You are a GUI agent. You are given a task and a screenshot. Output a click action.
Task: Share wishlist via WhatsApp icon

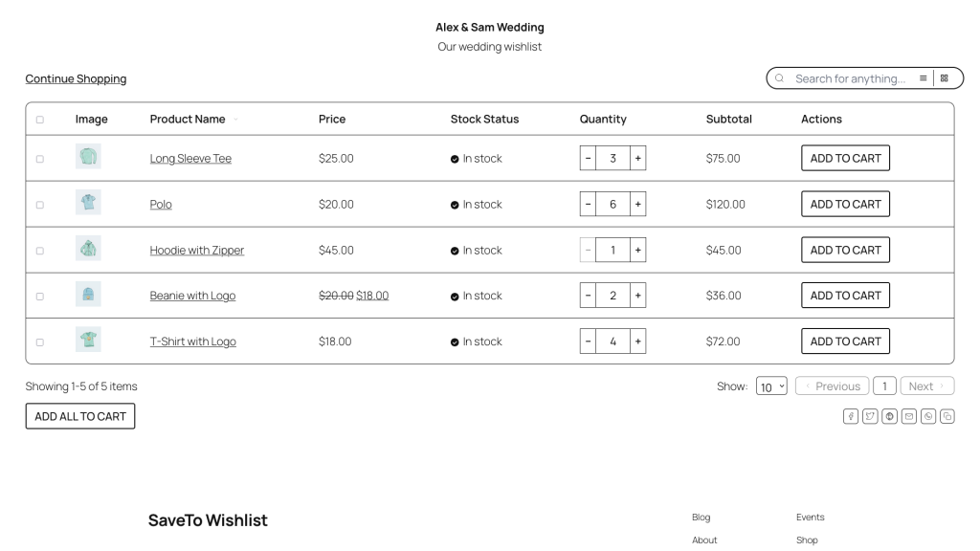(928, 417)
